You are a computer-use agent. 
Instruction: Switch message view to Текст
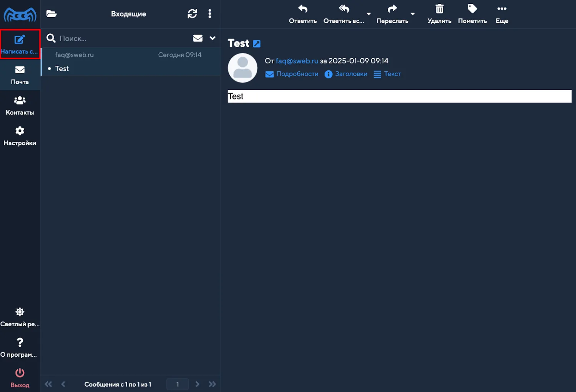[387, 74]
